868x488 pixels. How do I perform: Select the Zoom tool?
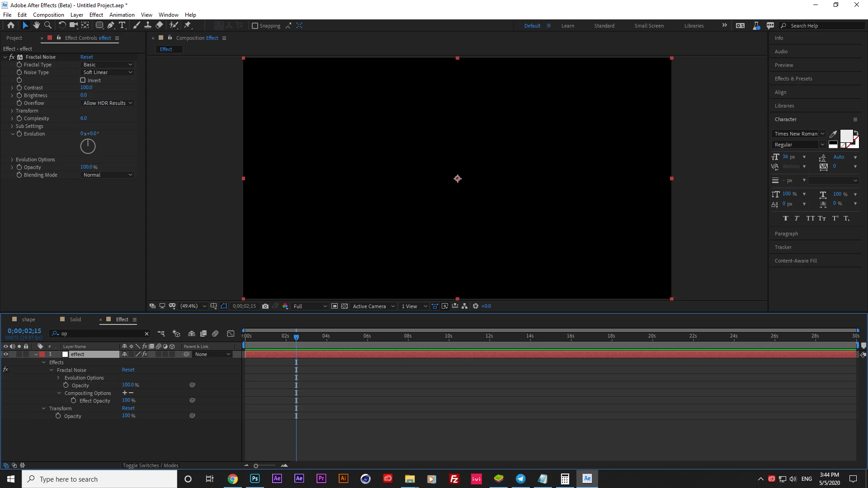point(48,25)
